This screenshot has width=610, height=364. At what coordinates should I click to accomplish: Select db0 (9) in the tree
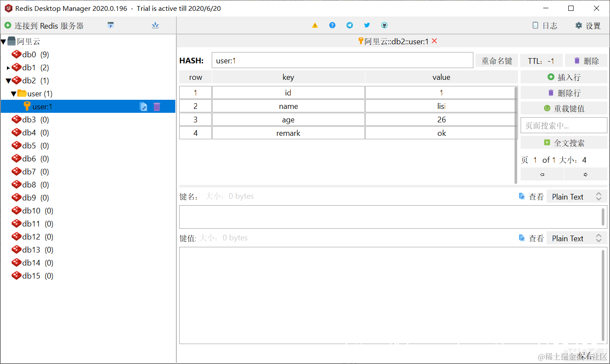[30, 55]
